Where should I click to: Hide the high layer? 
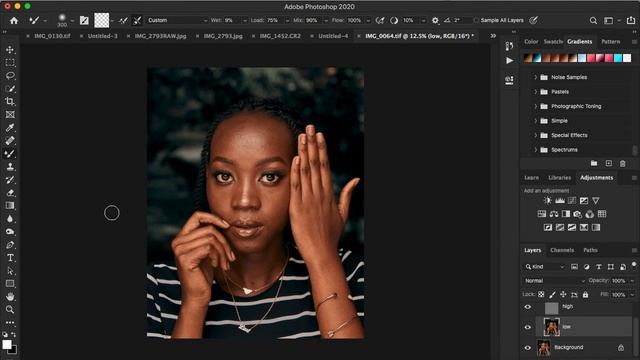[528, 307]
